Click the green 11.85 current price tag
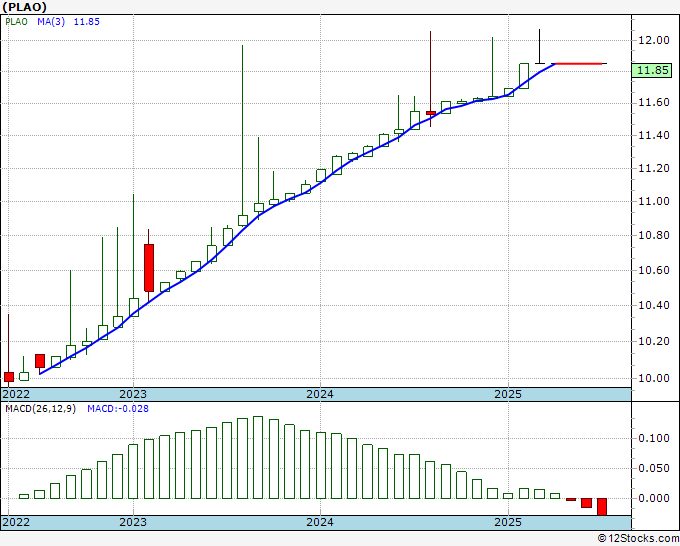Image resolution: width=680 pixels, height=546 pixels. click(652, 70)
